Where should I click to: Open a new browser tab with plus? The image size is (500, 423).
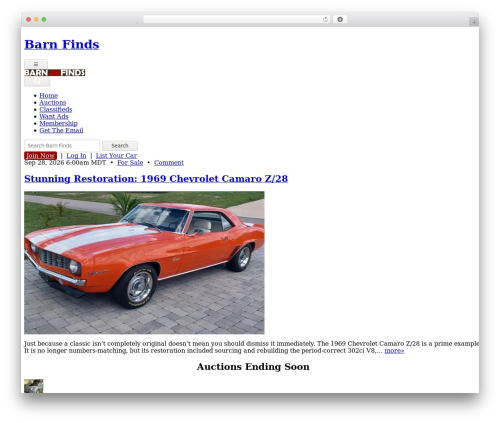click(474, 22)
